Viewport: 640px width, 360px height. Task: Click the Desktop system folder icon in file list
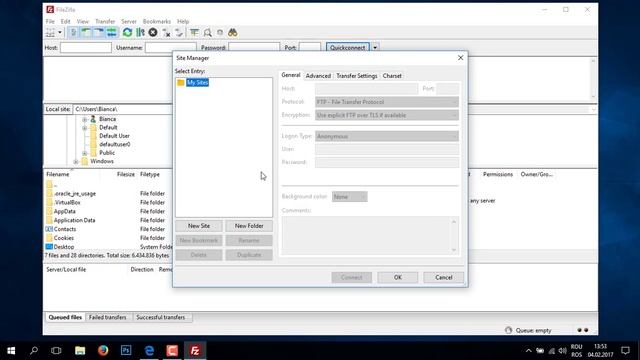(49, 247)
